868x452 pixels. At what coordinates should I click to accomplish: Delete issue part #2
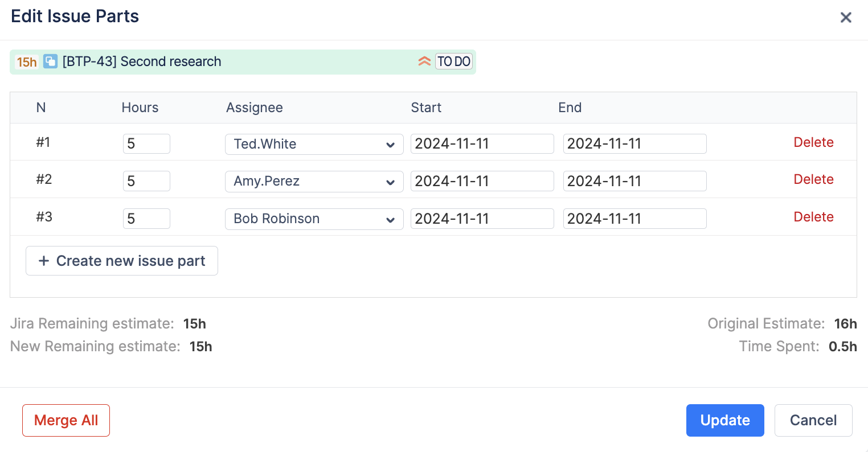click(x=813, y=180)
